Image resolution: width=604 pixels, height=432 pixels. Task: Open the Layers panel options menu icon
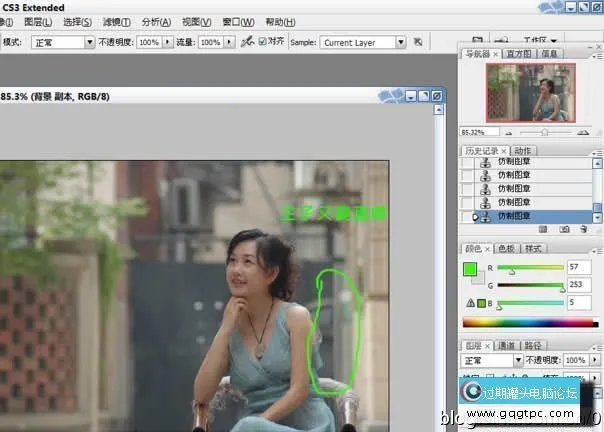[598, 348]
